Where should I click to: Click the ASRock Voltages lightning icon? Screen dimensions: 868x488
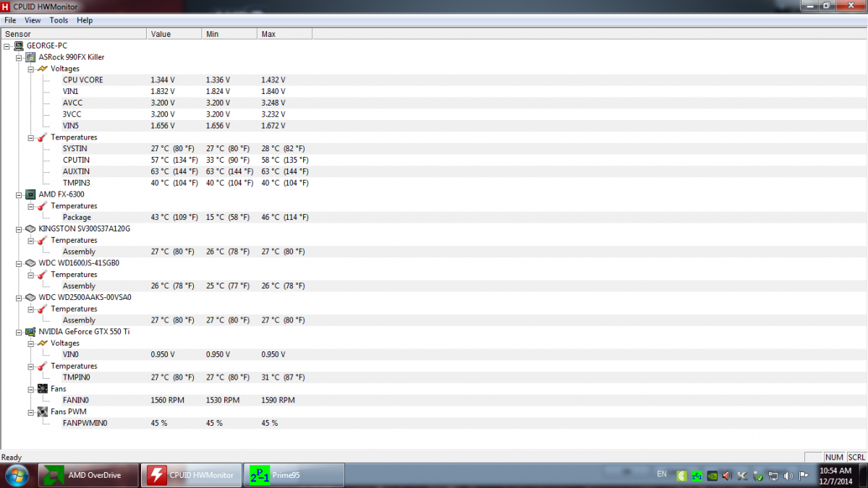pos(43,69)
